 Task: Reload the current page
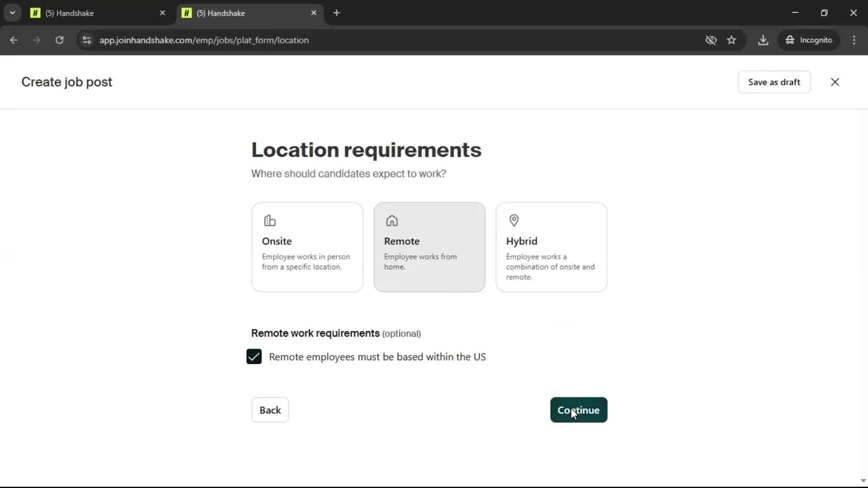(x=59, y=40)
